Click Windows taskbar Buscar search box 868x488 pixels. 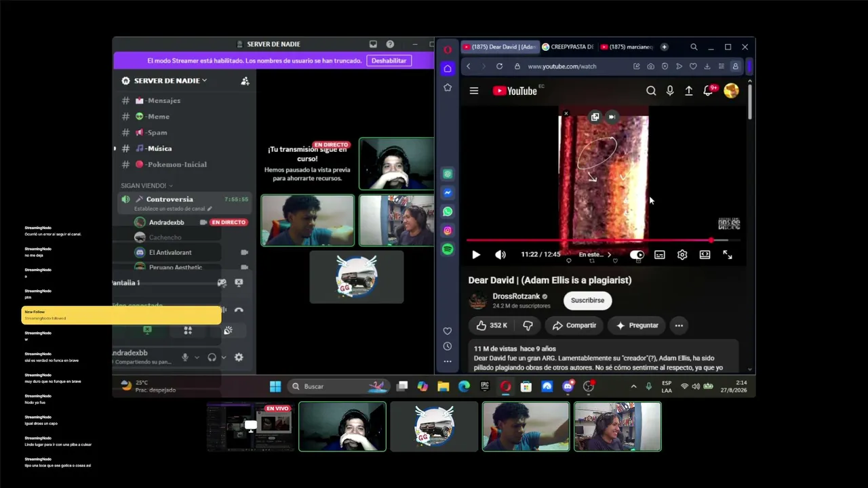click(x=338, y=386)
